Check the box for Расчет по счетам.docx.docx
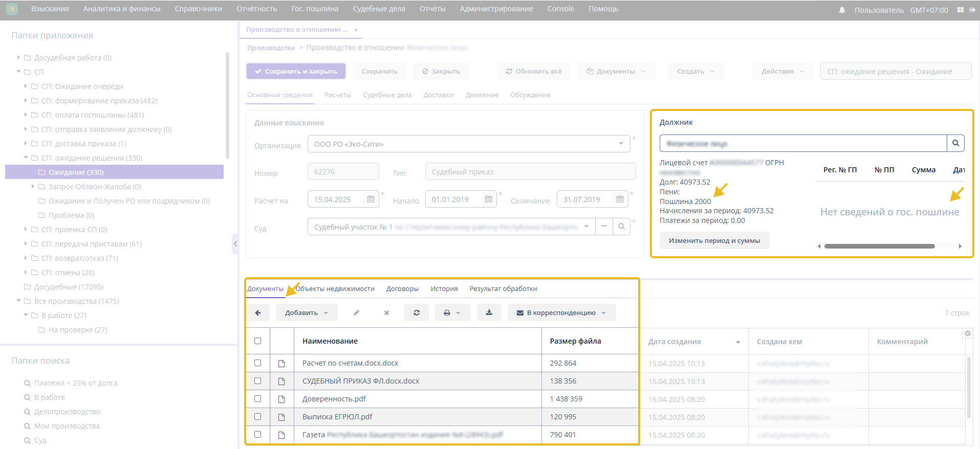Image resolution: width=980 pixels, height=449 pixels. pyautogui.click(x=258, y=363)
